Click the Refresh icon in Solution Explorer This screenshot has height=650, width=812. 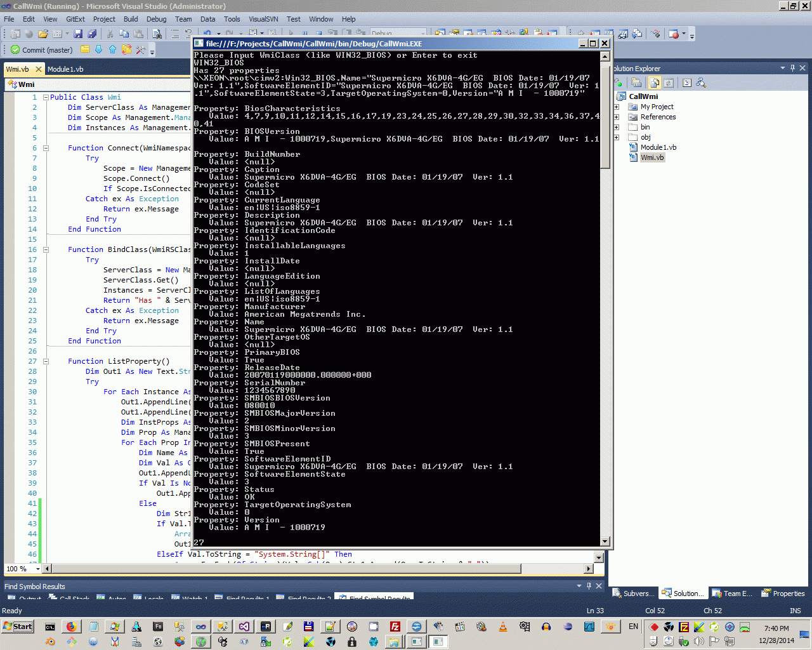tap(668, 83)
